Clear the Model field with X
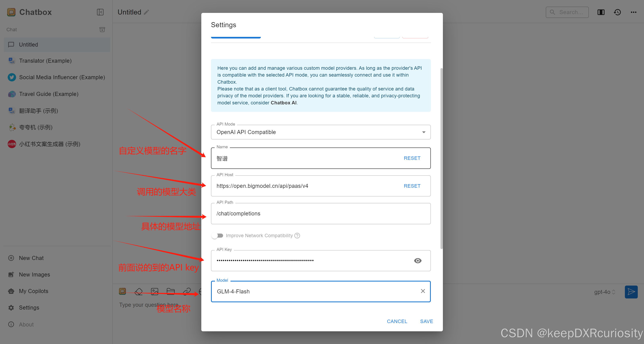This screenshot has height=344, width=644. tap(423, 291)
